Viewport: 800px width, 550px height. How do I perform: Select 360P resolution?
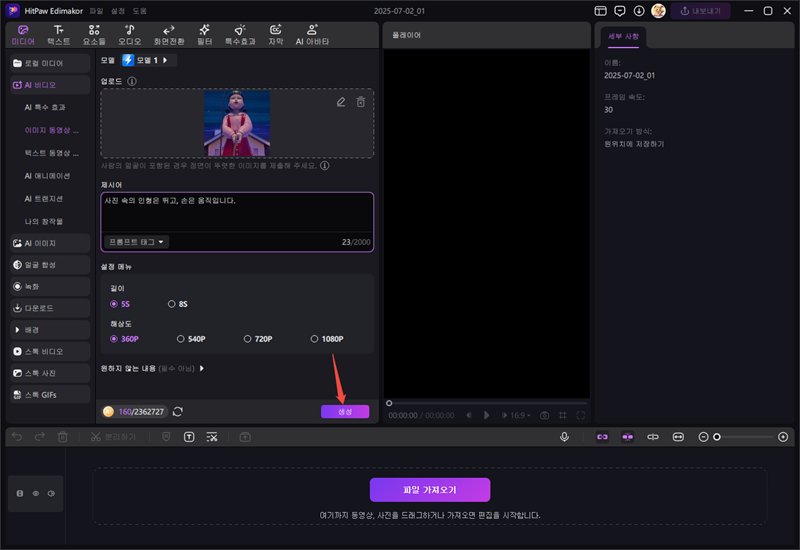(x=124, y=339)
